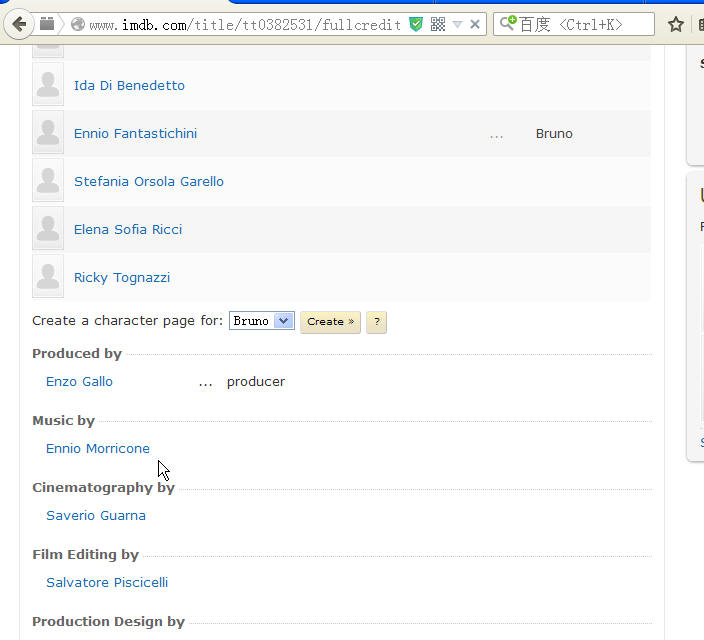This screenshot has width=704, height=640.
Task: Open the QR code icon in address bar
Action: pyautogui.click(x=438, y=24)
